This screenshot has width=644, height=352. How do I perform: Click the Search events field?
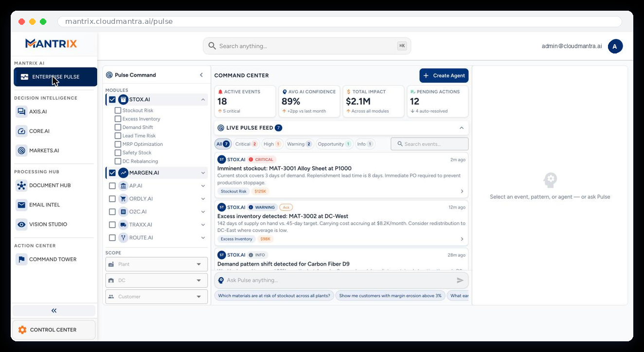pos(429,144)
